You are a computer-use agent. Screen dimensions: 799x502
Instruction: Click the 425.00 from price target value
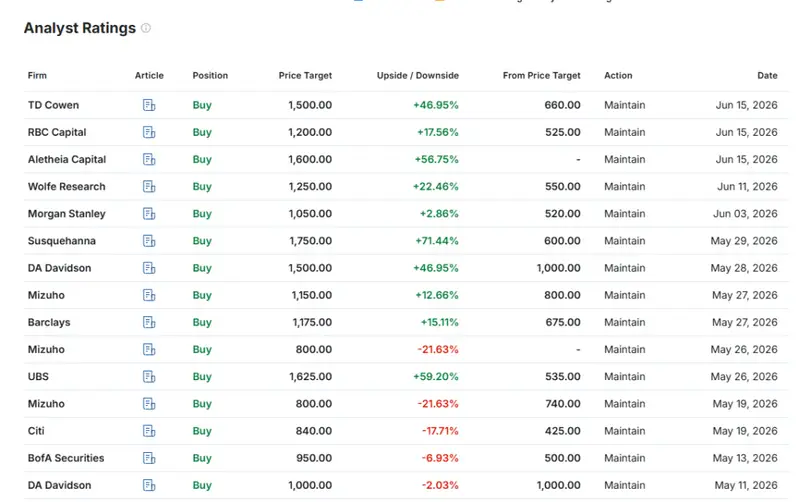tap(563, 431)
